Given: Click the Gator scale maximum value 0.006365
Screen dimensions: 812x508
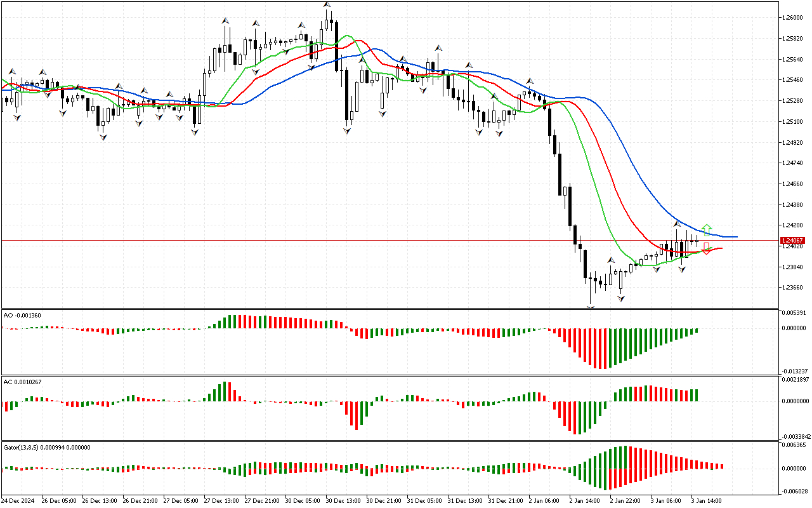Looking at the screenshot, I should (795, 446).
